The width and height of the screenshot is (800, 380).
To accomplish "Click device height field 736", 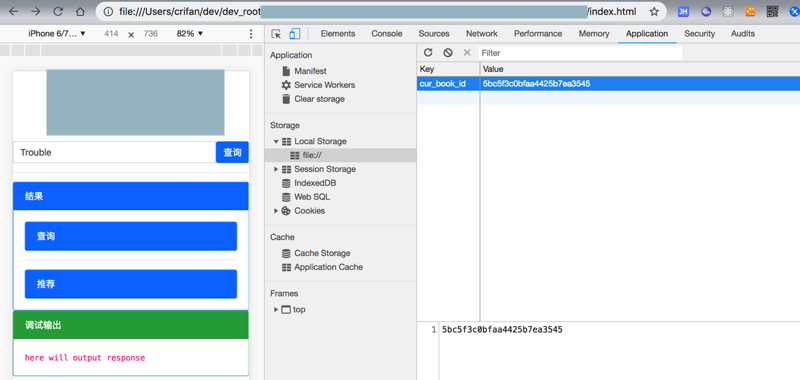I will 151,34.
